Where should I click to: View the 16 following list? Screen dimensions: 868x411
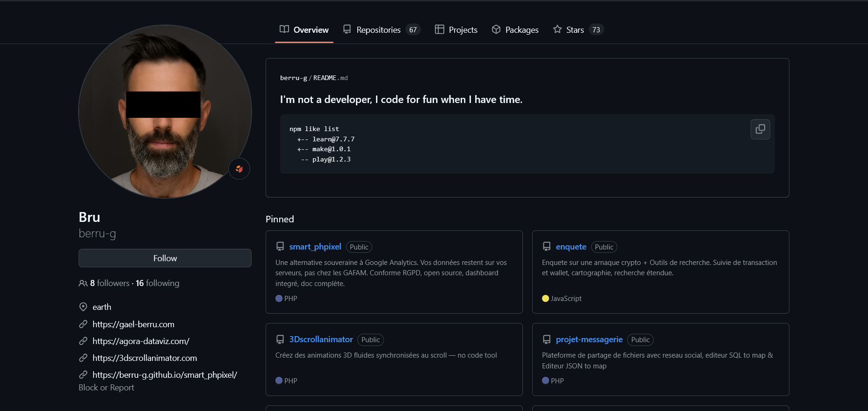click(x=158, y=283)
